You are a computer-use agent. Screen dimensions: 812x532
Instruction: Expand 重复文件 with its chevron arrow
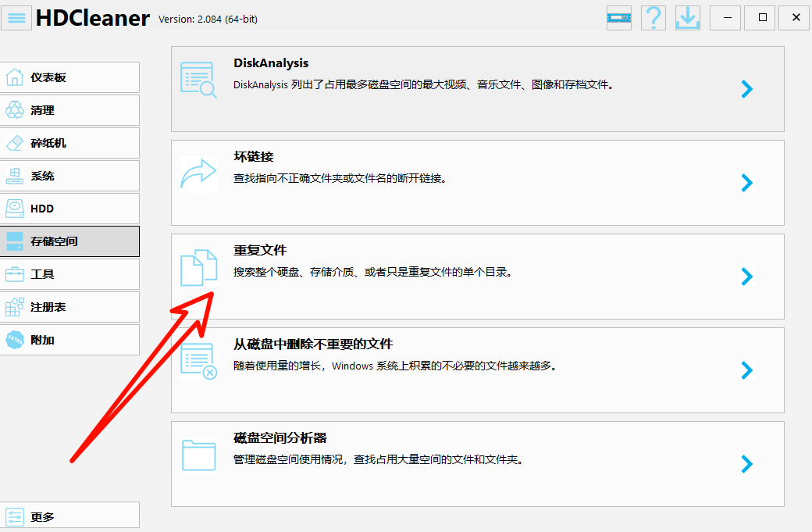pos(746,277)
